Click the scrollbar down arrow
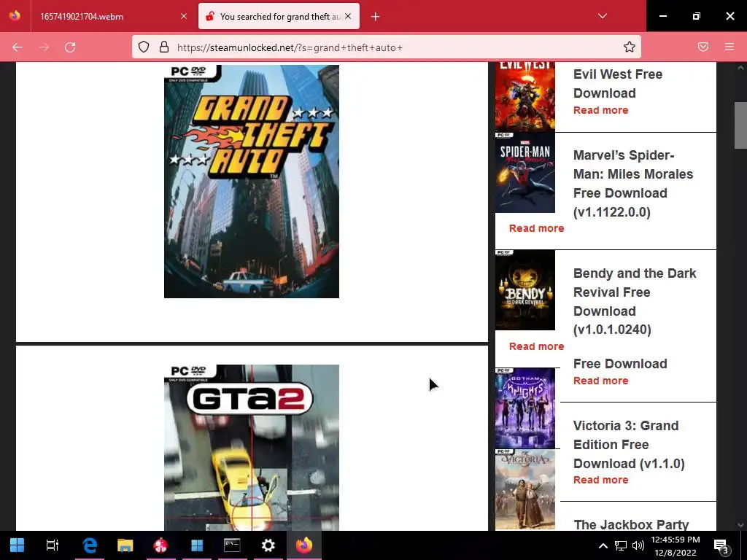Screen dimensions: 747x560 [x=740, y=525]
